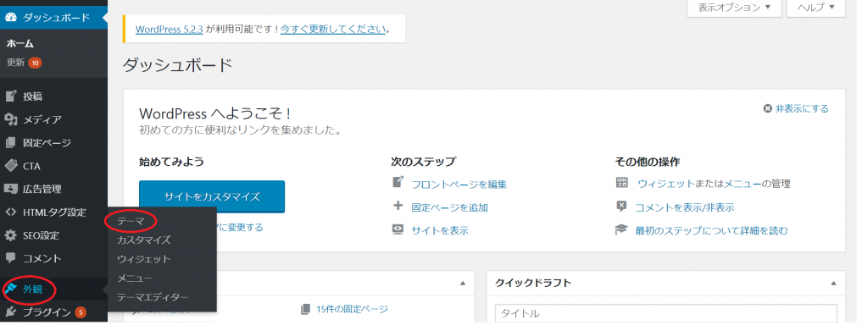The height and width of the screenshot is (331, 868).
Task: Click the コメント speech bubble icon
Action: coord(10,258)
